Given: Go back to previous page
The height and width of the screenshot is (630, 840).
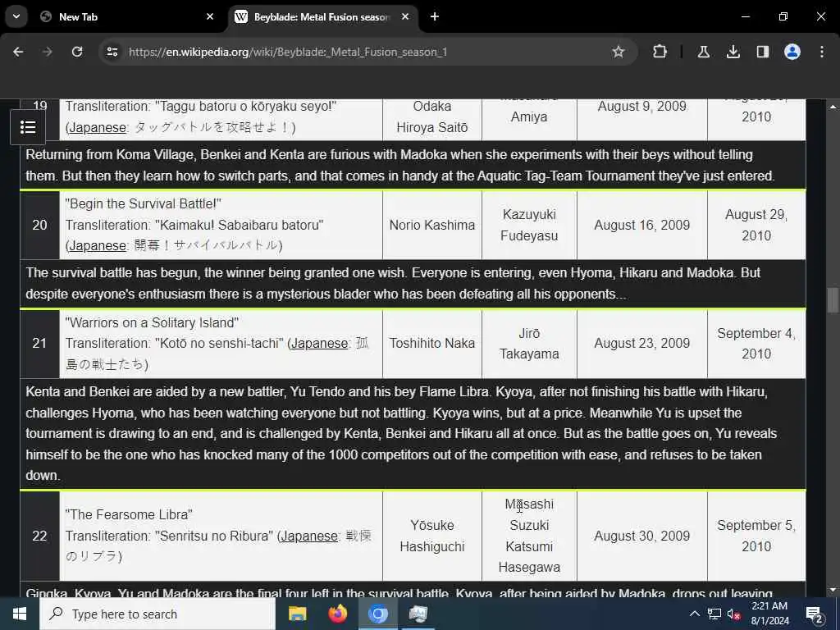Looking at the screenshot, I should [18, 52].
